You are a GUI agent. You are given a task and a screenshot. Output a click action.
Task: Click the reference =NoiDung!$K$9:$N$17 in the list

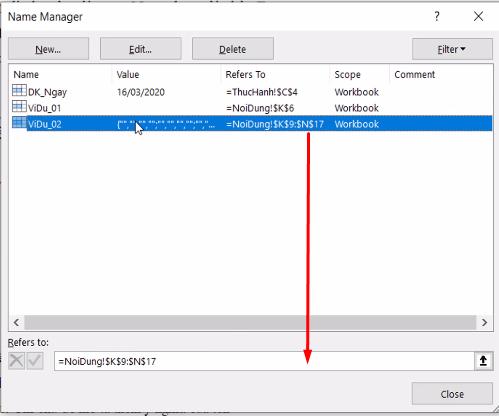click(x=275, y=124)
